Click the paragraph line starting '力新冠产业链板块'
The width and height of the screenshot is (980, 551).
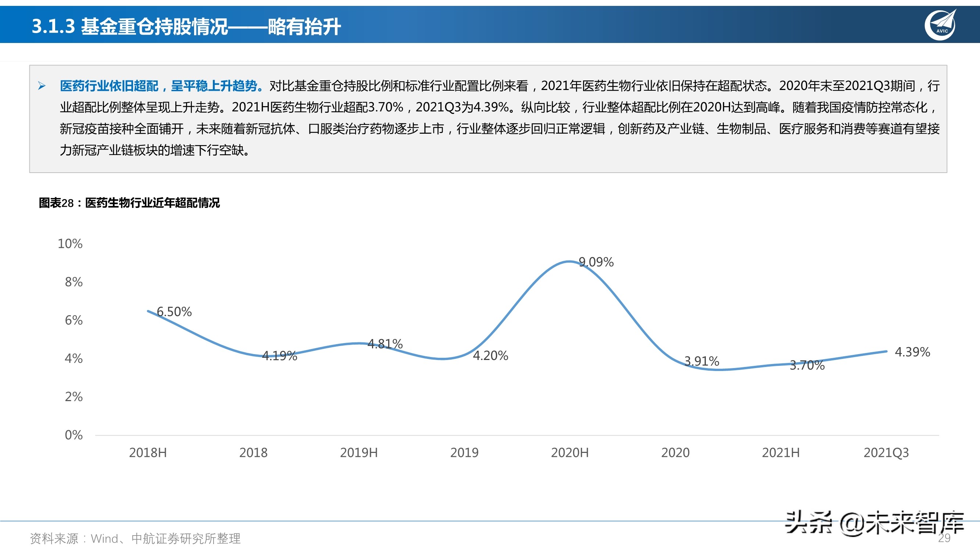[155, 151]
